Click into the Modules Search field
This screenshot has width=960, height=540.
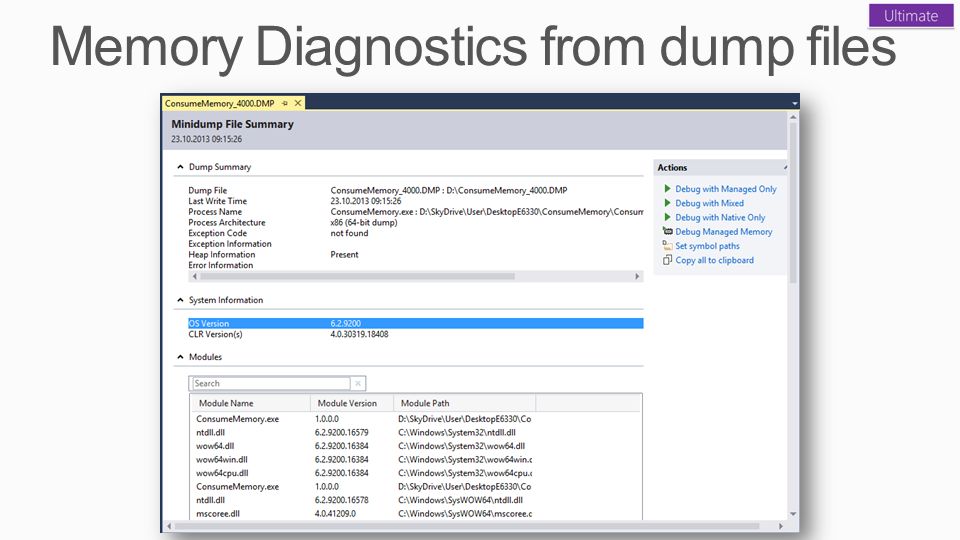pyautogui.click(x=271, y=383)
